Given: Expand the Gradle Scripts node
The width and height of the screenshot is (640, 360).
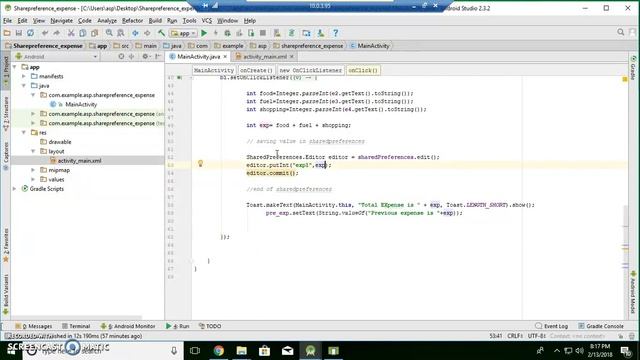Looking at the screenshot, I should coord(15,189).
